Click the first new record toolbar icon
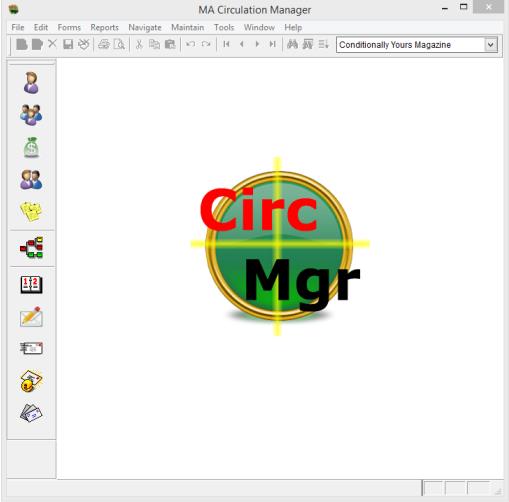The height and width of the screenshot is (502, 509). click(x=22, y=44)
